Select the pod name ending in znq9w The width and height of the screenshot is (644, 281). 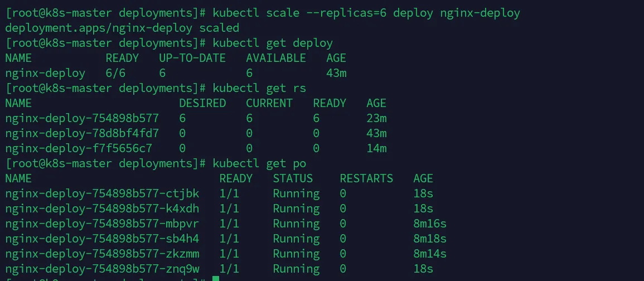pos(102,269)
